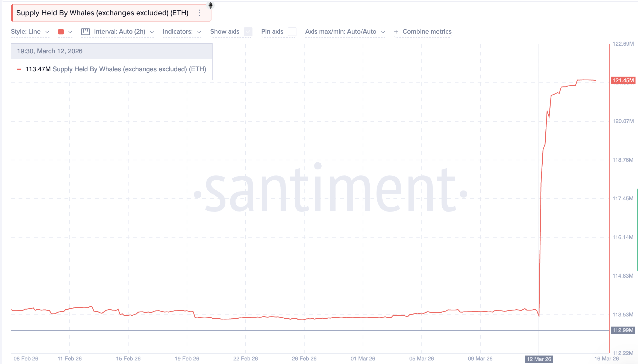The width and height of the screenshot is (638, 364).
Task: Click the plus icon beside Combine metrics
Action: pyautogui.click(x=396, y=32)
